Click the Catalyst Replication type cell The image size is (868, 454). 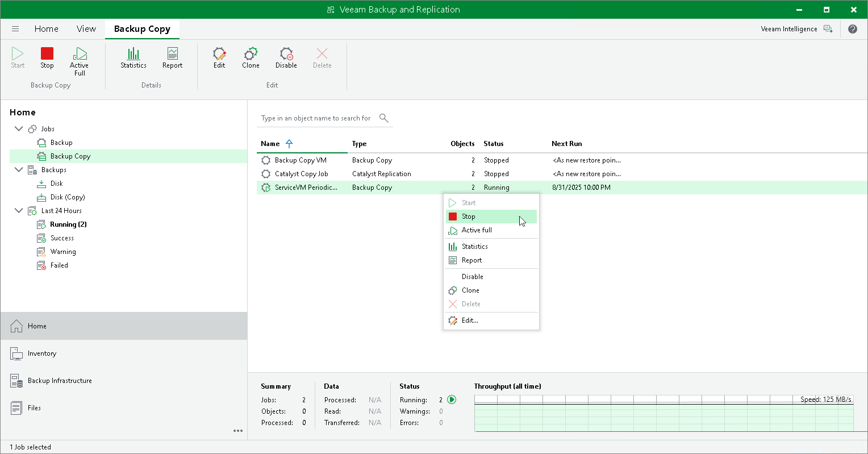coord(382,174)
